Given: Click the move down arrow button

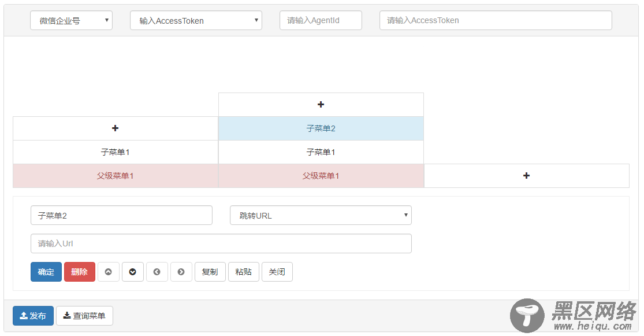Looking at the screenshot, I should tap(133, 272).
